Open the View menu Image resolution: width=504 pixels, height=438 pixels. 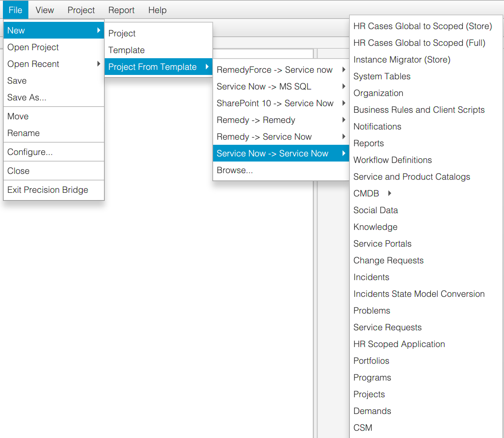point(45,10)
